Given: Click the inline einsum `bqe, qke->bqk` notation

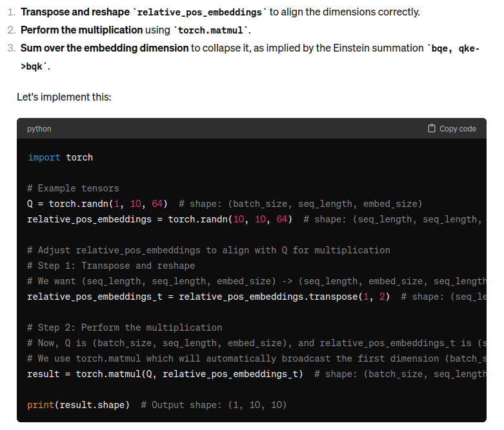Looking at the screenshot, I should tap(250, 57).
